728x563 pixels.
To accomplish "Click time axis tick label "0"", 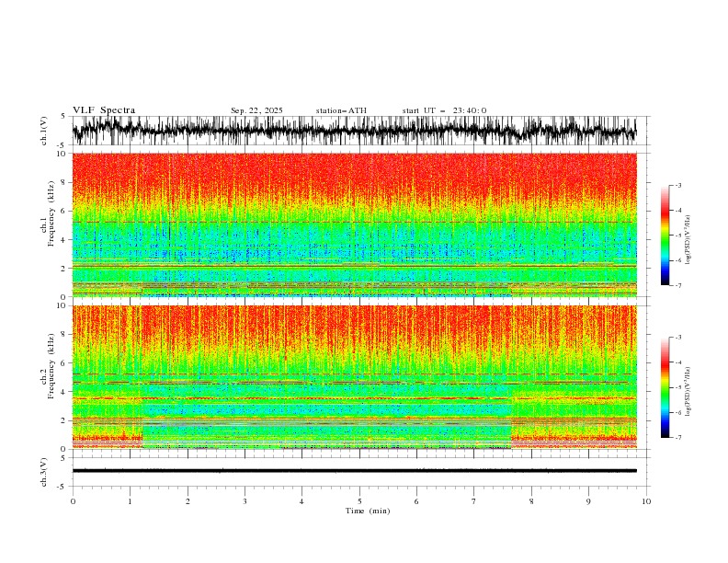I will [73, 501].
